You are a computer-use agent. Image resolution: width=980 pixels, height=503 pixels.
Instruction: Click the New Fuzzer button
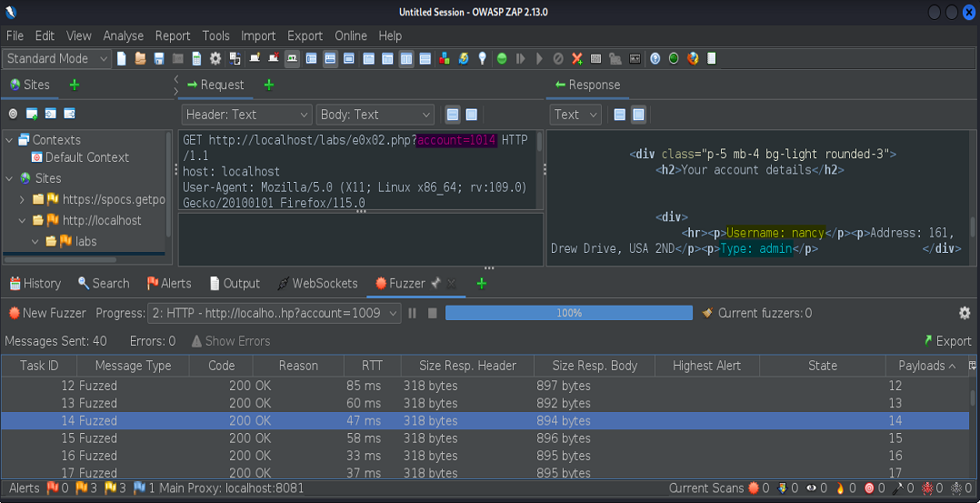point(47,313)
